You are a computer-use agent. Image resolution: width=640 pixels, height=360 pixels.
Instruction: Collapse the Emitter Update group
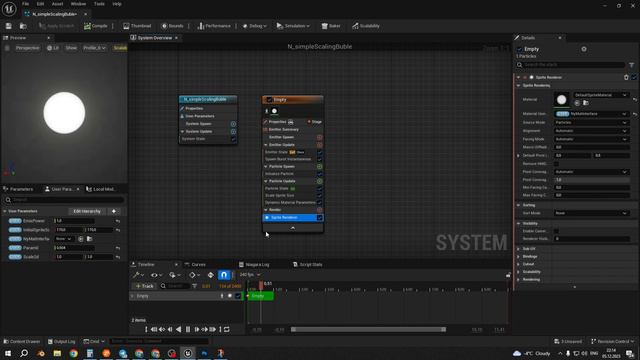[266, 145]
